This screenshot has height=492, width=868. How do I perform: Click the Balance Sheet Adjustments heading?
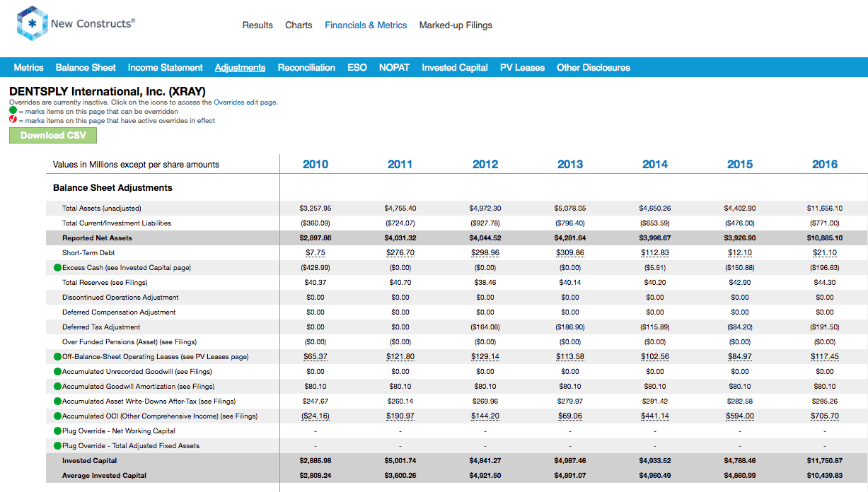(112, 188)
